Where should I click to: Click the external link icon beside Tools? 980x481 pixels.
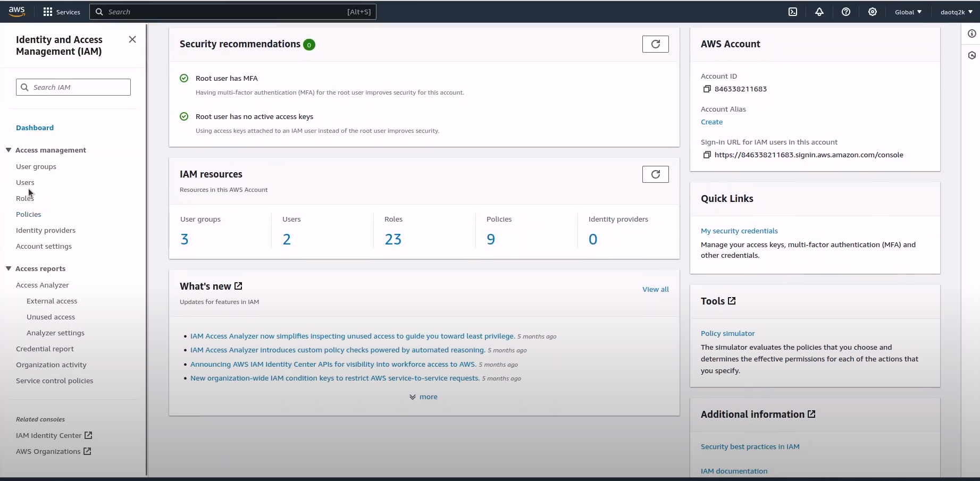[x=732, y=301]
